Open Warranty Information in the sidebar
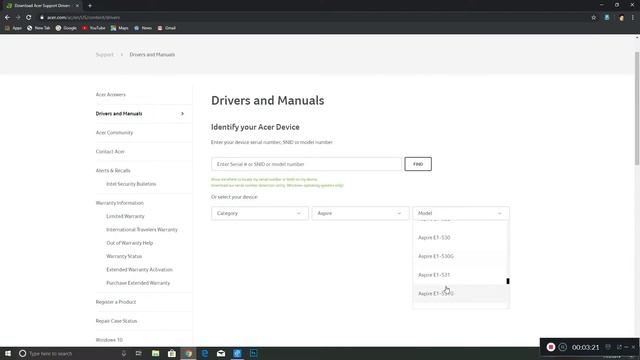The image size is (640, 360). pos(120,203)
